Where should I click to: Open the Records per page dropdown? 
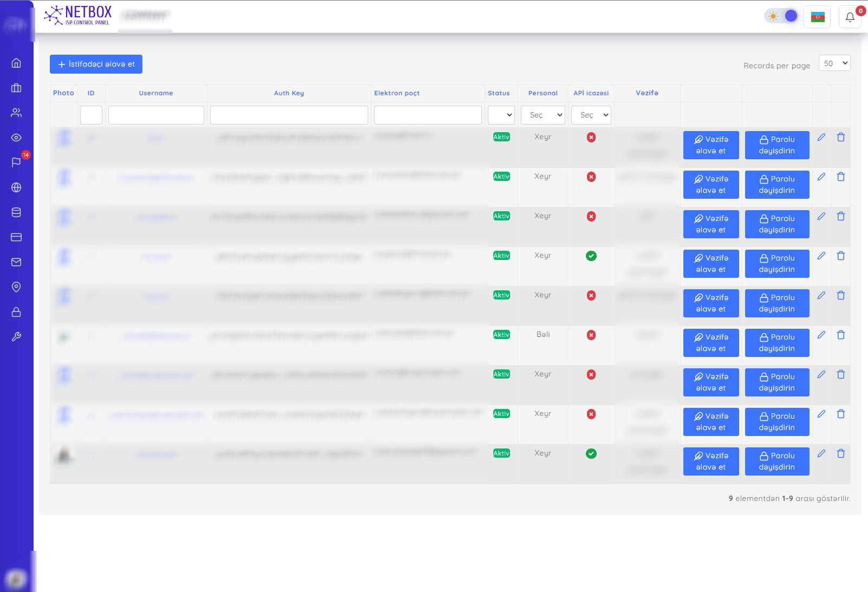click(x=834, y=63)
